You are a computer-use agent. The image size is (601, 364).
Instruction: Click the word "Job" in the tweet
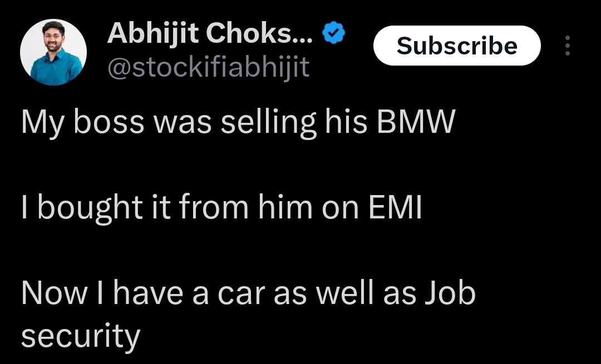pyautogui.click(x=450, y=293)
